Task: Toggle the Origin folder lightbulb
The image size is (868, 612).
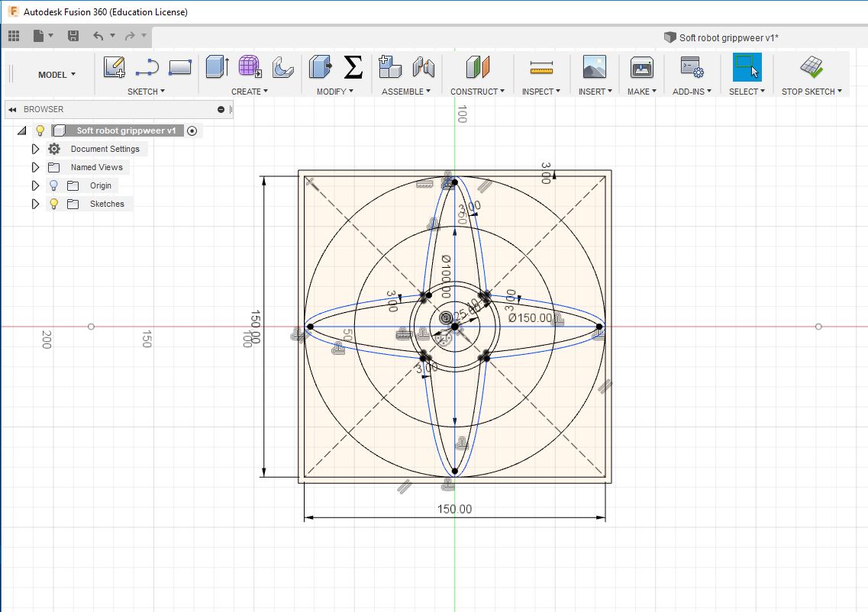Action: pos(53,185)
